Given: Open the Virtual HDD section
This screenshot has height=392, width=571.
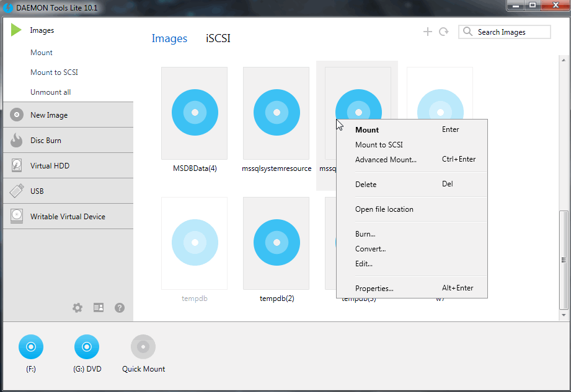Looking at the screenshot, I should 68,166.
